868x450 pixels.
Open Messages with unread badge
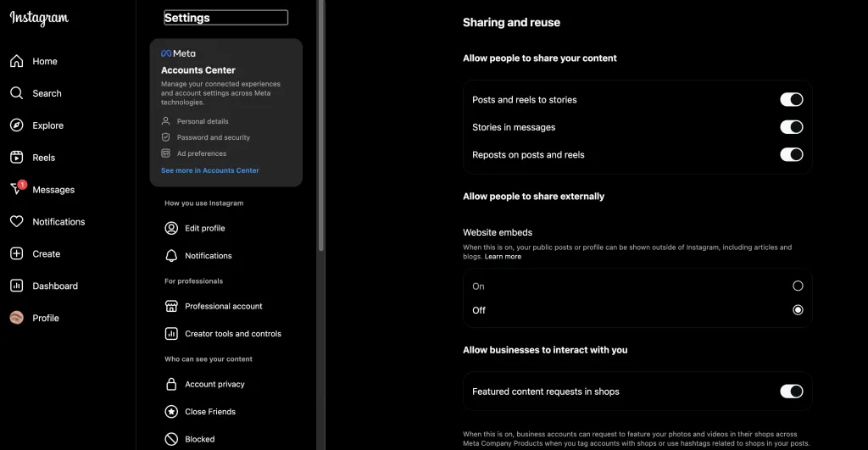(17, 189)
